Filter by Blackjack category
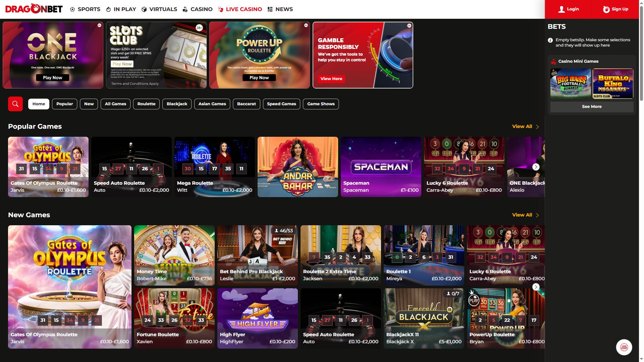The width and height of the screenshot is (644, 362). 177,104
